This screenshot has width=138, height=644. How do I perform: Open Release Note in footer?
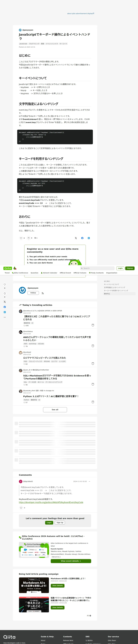68,640
